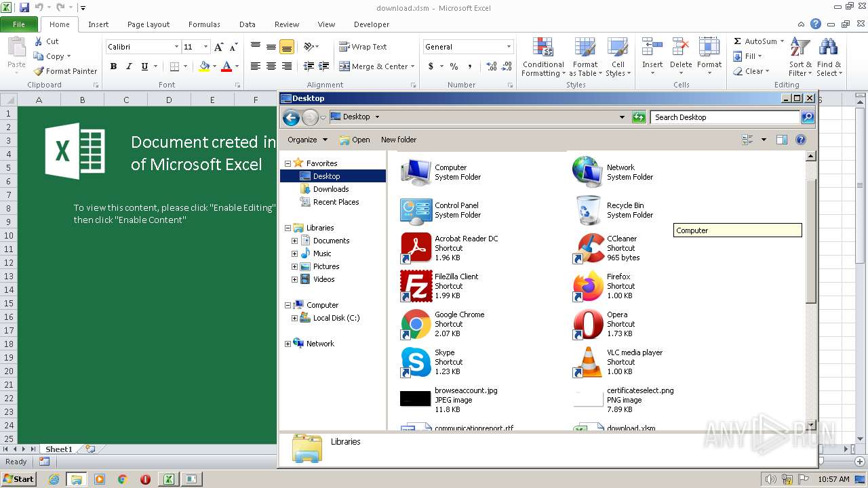Click the Font Color letter A
Viewport: 868px width, 488px height.
(x=226, y=66)
